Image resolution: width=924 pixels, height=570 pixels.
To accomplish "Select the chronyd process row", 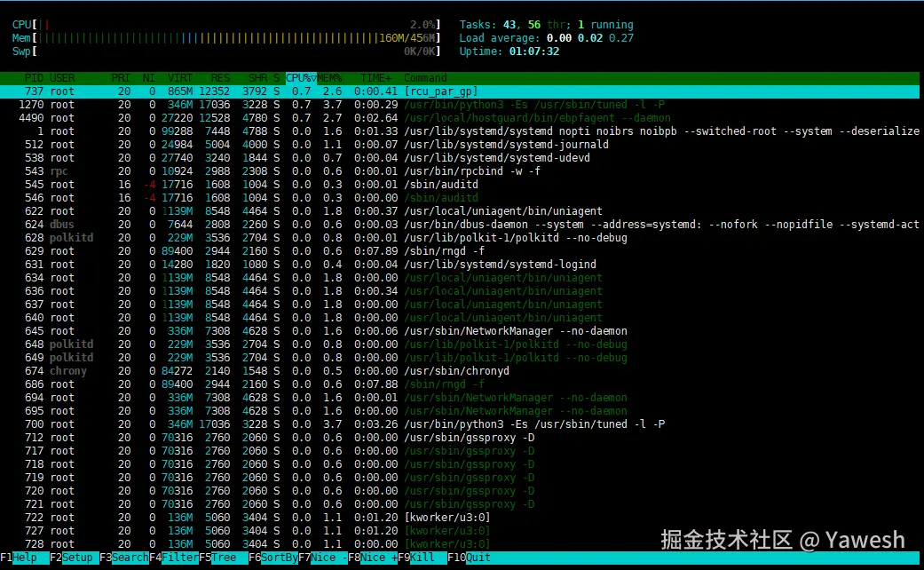I will point(460,371).
